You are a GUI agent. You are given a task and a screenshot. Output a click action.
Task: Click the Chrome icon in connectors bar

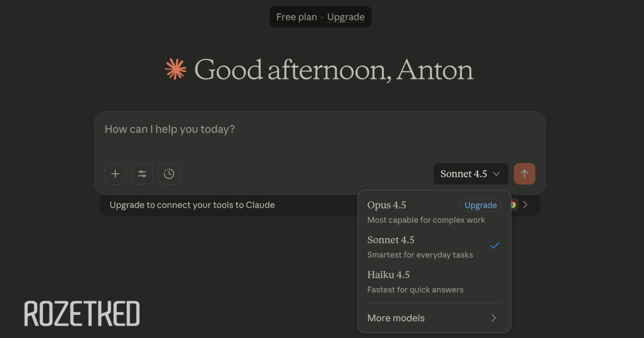[x=514, y=204]
